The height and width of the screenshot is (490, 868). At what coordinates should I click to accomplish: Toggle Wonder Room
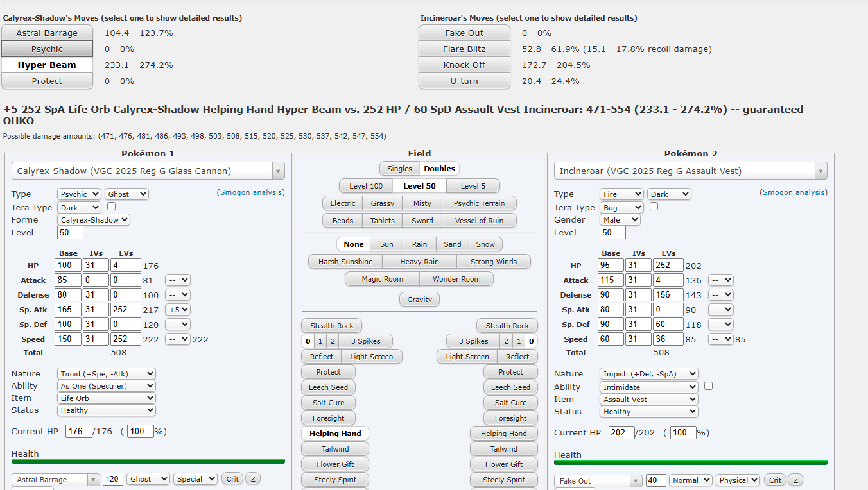click(x=456, y=279)
